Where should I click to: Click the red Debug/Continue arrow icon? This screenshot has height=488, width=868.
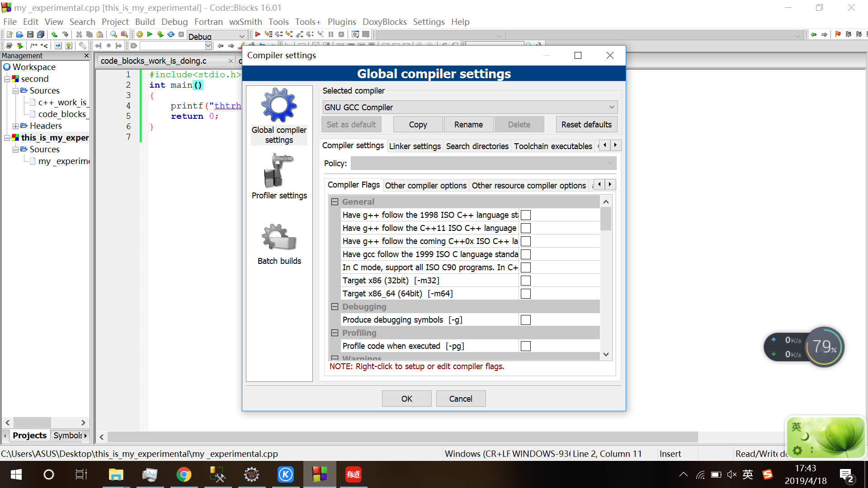(258, 34)
